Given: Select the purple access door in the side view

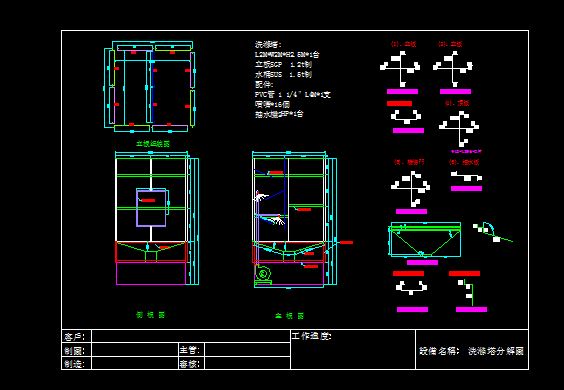Looking at the screenshot, I should pyautogui.click(x=152, y=208).
